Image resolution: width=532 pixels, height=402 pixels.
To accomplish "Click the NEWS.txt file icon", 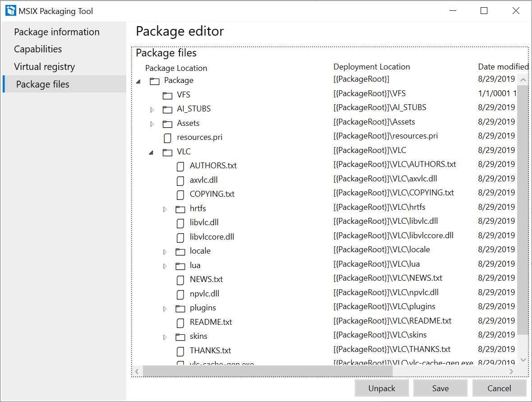I will pyautogui.click(x=180, y=280).
